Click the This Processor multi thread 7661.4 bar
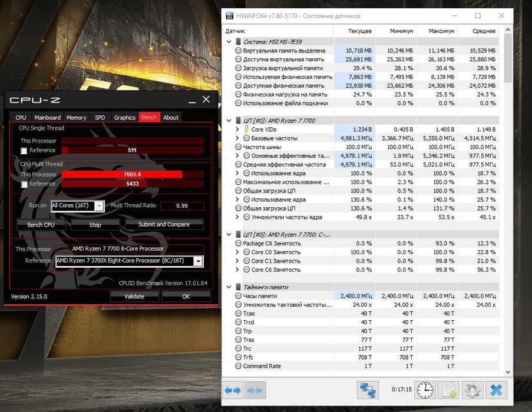The width and height of the screenshot is (532, 412). (x=133, y=174)
